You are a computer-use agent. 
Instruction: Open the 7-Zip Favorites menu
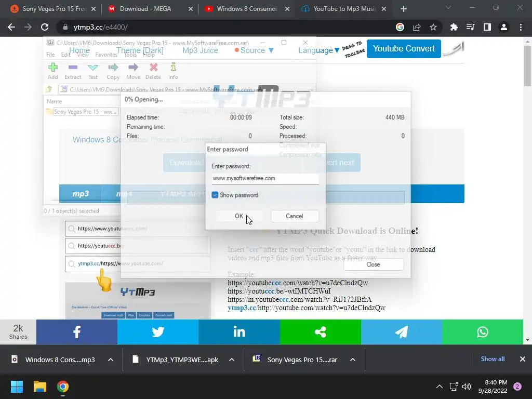pyautogui.click(x=106, y=55)
